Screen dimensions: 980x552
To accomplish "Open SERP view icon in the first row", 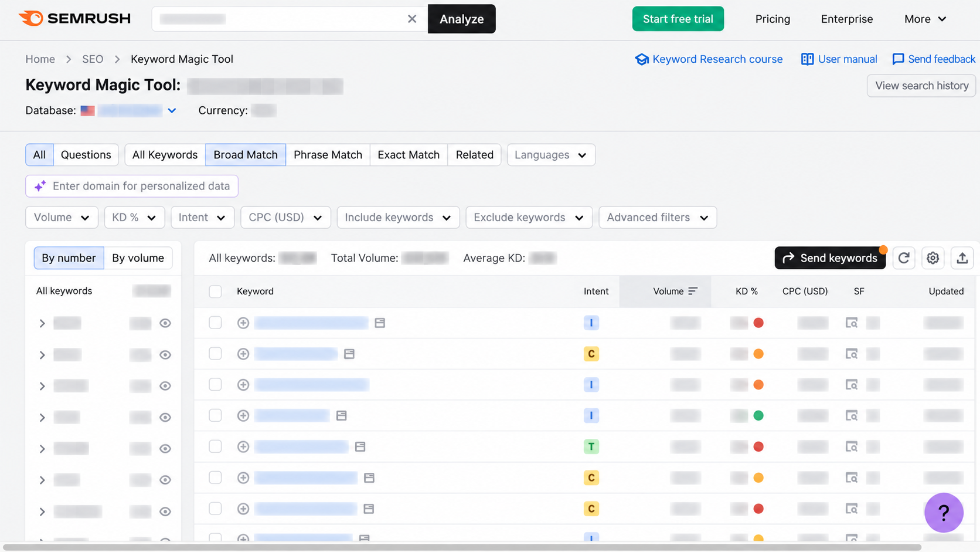I will click(852, 323).
